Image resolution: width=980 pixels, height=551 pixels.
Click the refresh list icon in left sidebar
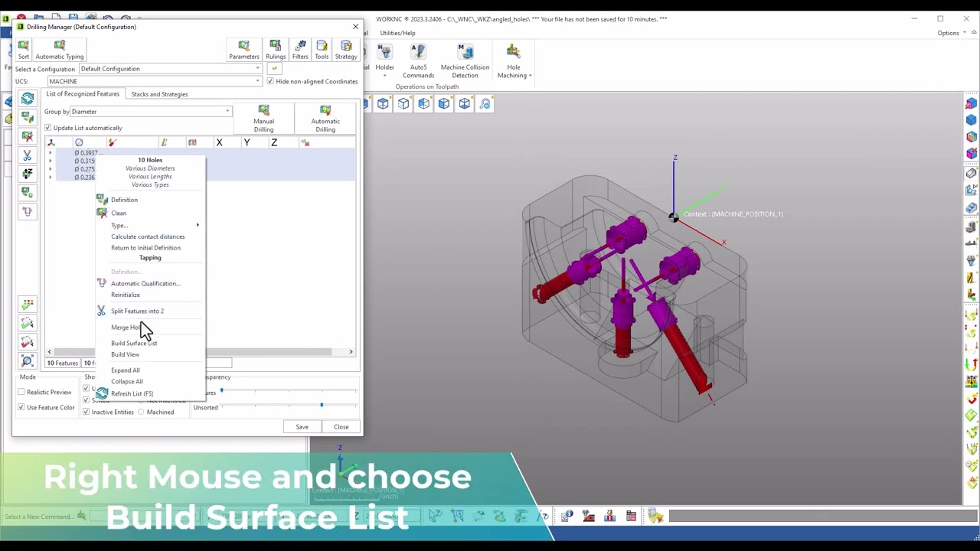(x=28, y=99)
